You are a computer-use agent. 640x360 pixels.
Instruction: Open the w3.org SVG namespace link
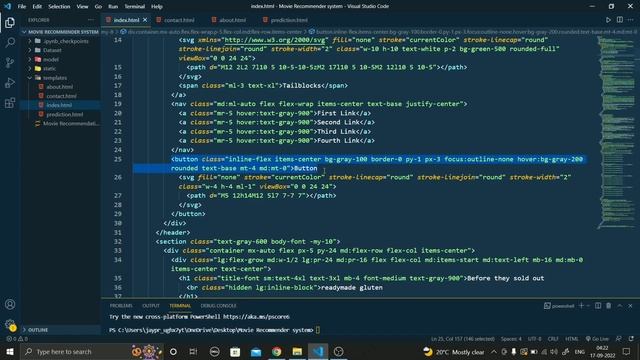click(275, 40)
